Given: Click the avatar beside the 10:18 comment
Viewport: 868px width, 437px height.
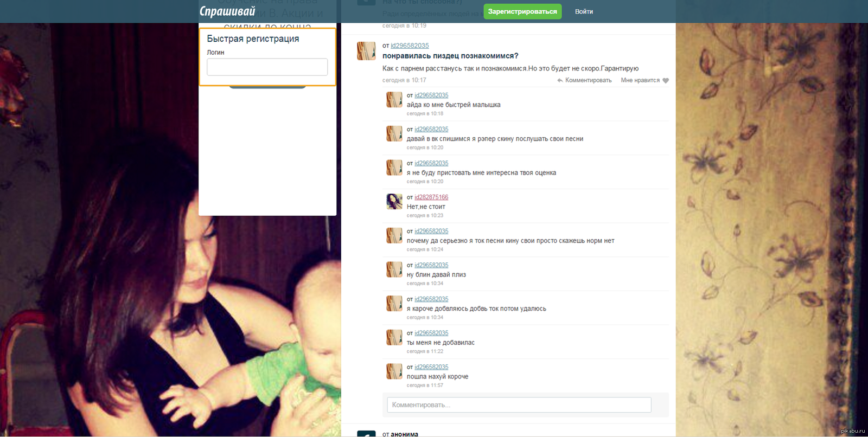Looking at the screenshot, I should pyautogui.click(x=394, y=100).
